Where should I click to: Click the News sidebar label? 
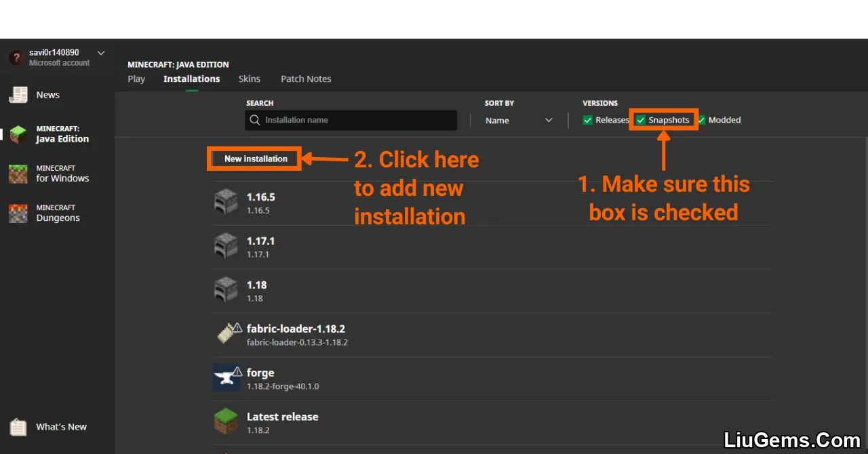click(x=48, y=95)
